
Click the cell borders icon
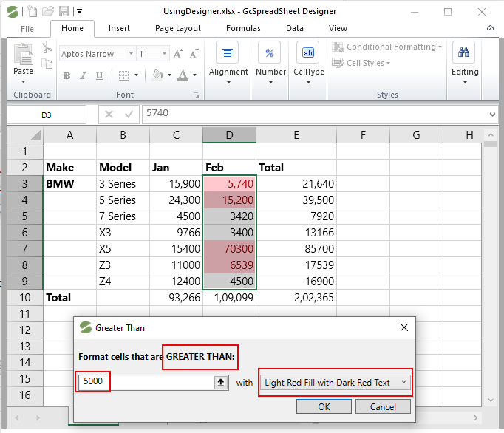123,75
